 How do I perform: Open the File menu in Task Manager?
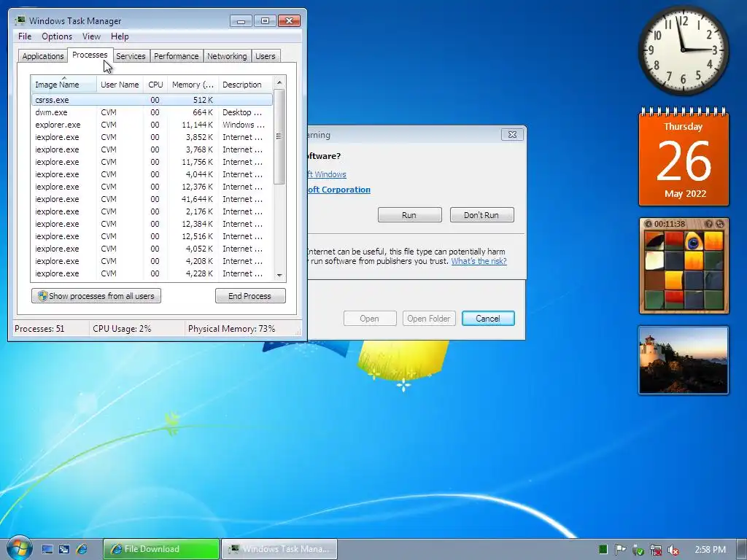tap(25, 36)
